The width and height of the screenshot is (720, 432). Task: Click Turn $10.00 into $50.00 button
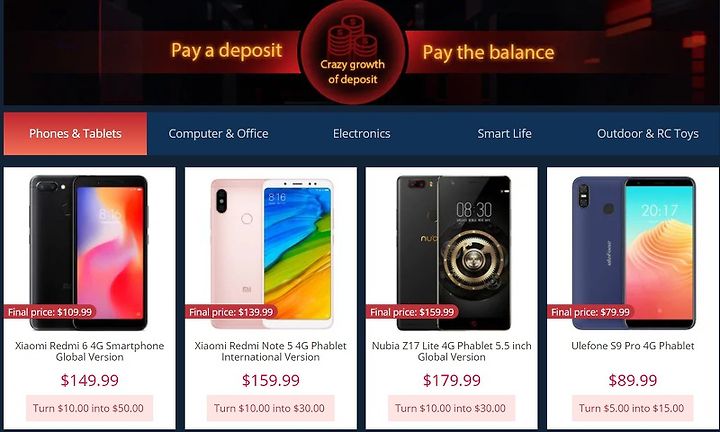tap(89, 408)
